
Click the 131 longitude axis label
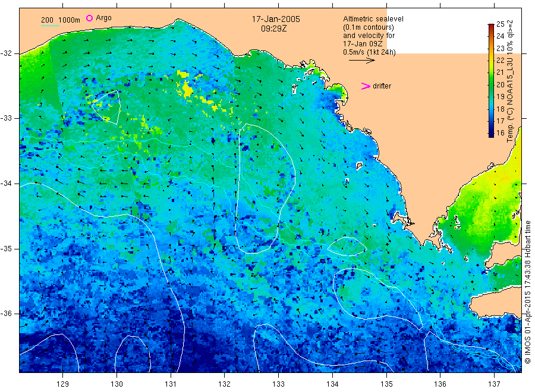coord(171,384)
